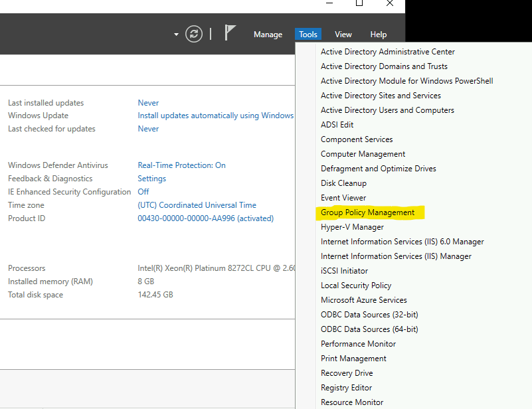
Task: Select Group Policy Management from Tools
Action: tap(367, 212)
